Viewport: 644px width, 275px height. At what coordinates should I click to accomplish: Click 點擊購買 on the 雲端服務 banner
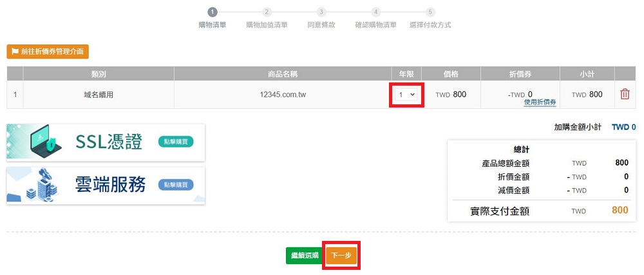pos(175,185)
